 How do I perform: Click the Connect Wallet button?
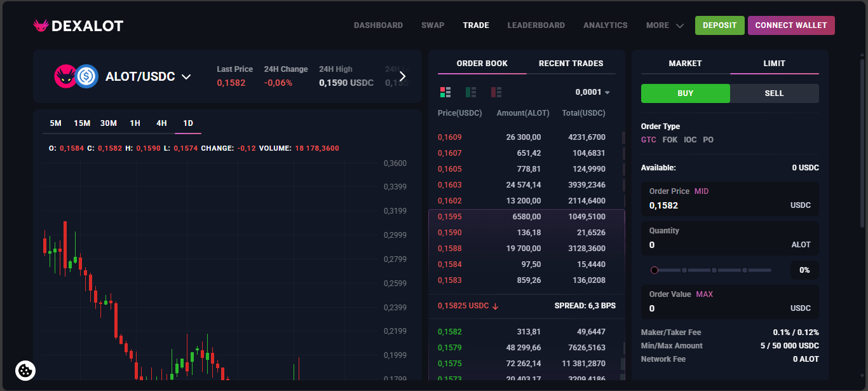(791, 25)
